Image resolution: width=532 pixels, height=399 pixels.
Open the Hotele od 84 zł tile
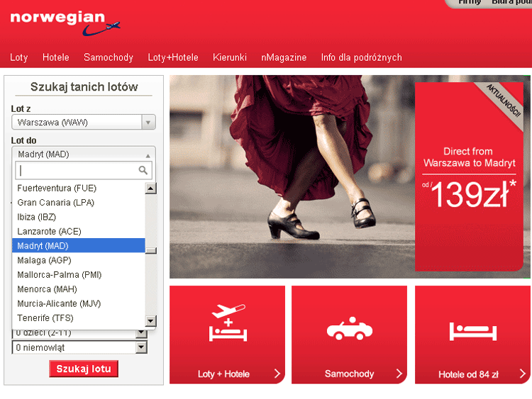pos(472,335)
